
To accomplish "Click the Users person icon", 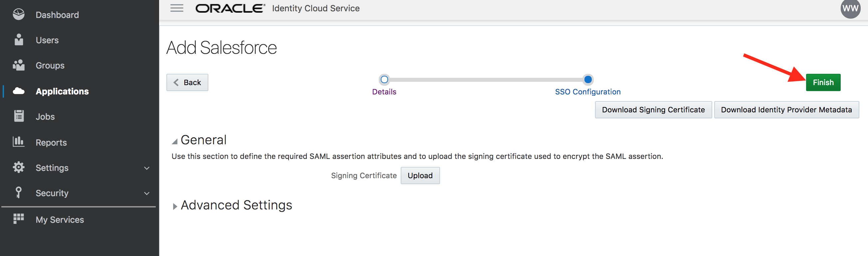I will [x=19, y=39].
